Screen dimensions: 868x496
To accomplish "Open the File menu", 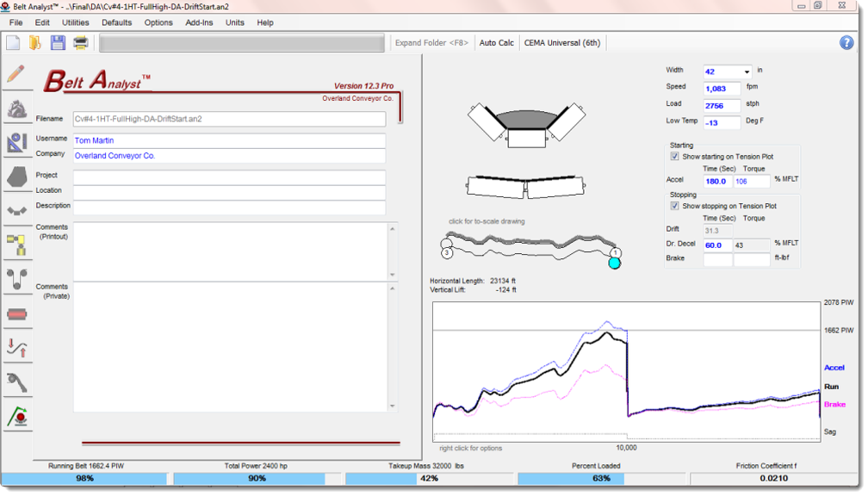I will tap(16, 22).
